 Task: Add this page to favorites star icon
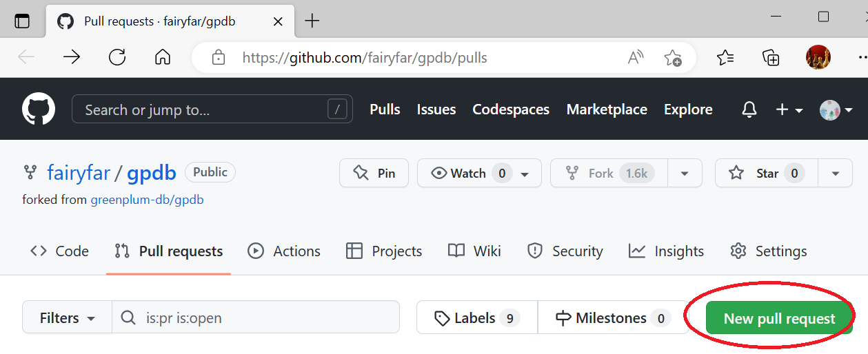click(672, 58)
